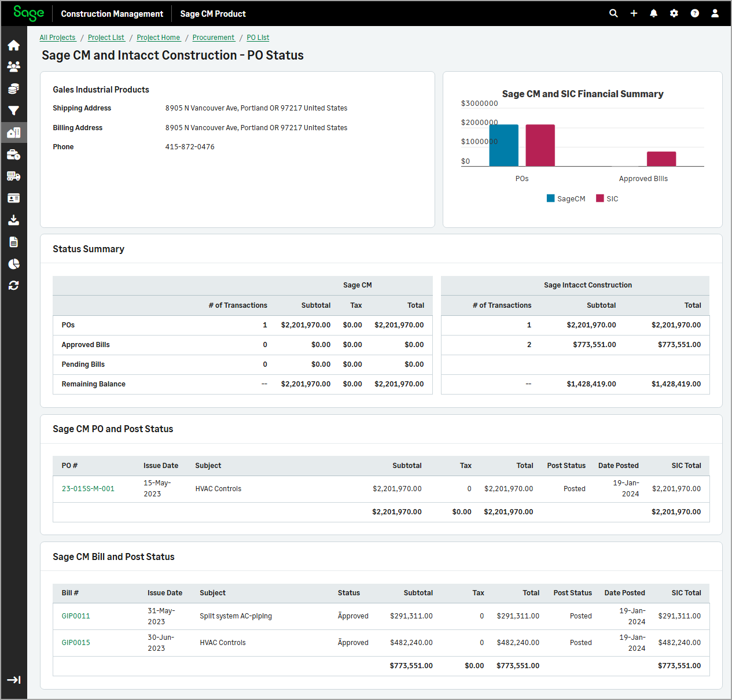The width and height of the screenshot is (732, 700).
Task: Toggle SageCM legend color swatch
Action: point(551,198)
